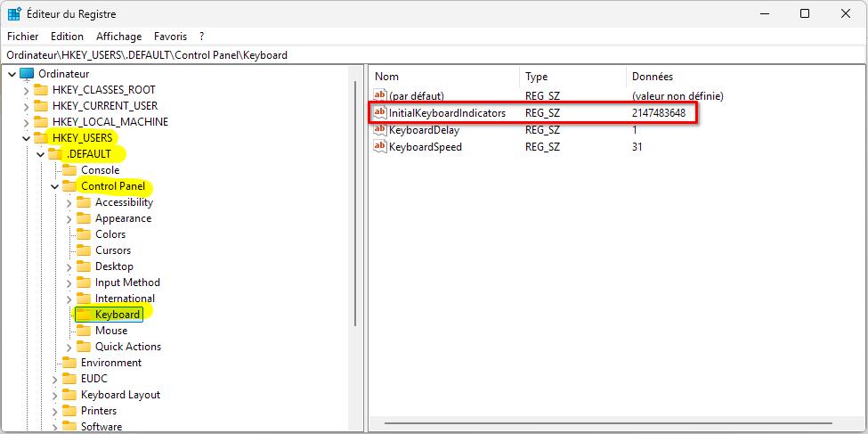Expand the International node chevron
The height and width of the screenshot is (434, 868).
click(x=69, y=299)
